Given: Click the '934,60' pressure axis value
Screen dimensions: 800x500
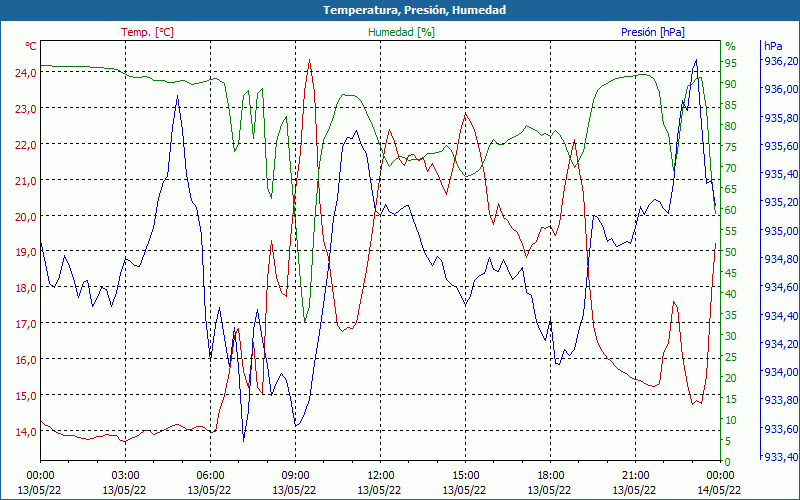Looking at the screenshot, I should (779, 287).
